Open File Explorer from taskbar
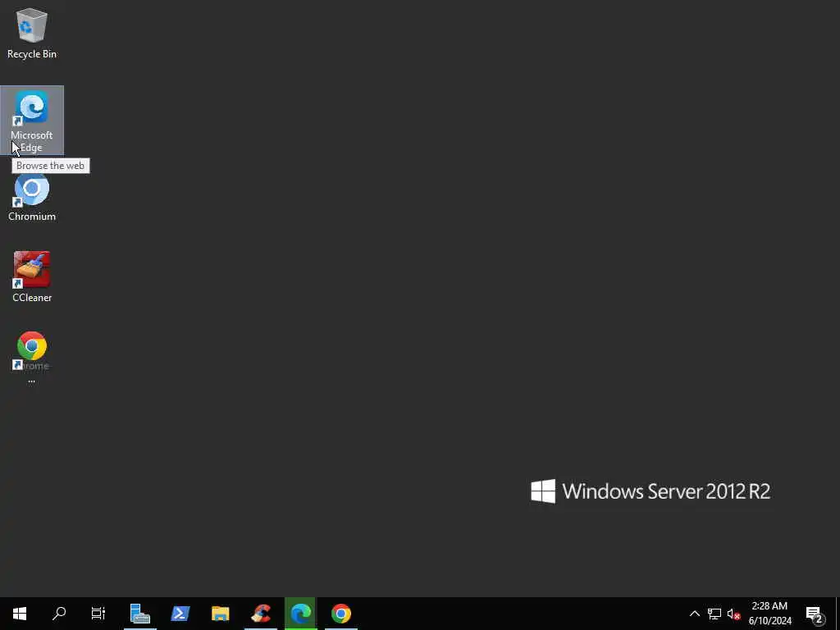The image size is (840, 630). 220,614
